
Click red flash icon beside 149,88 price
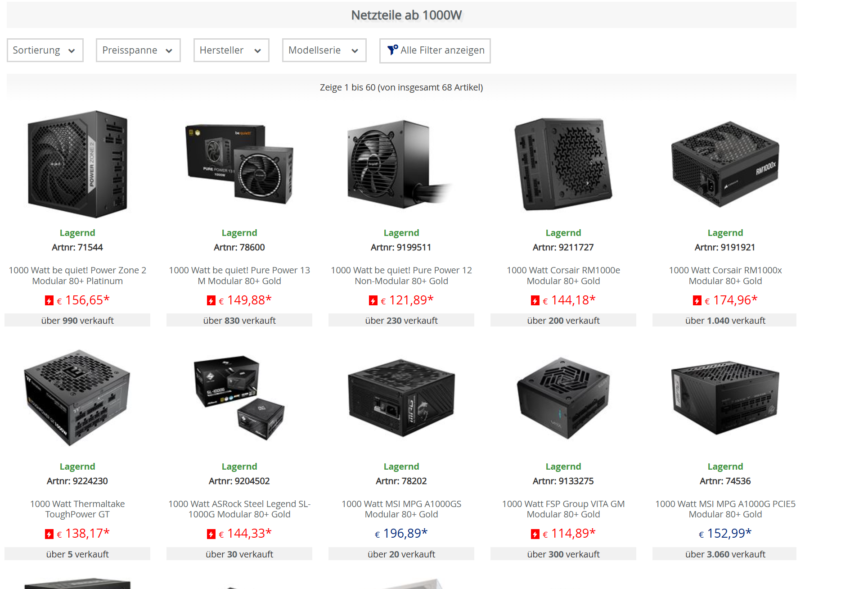point(211,300)
